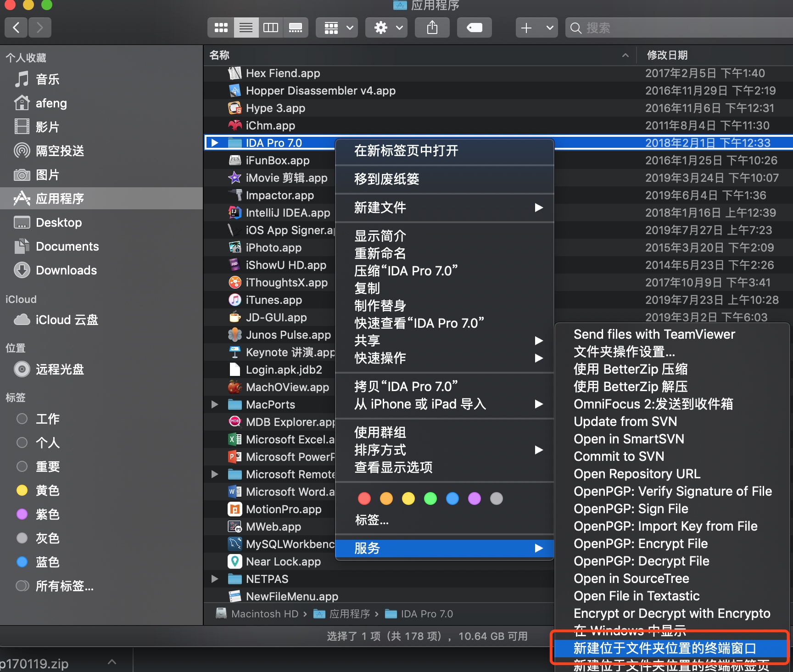793x672 pixels.
Task: Select MachOView.app in the list
Action: pos(270,387)
